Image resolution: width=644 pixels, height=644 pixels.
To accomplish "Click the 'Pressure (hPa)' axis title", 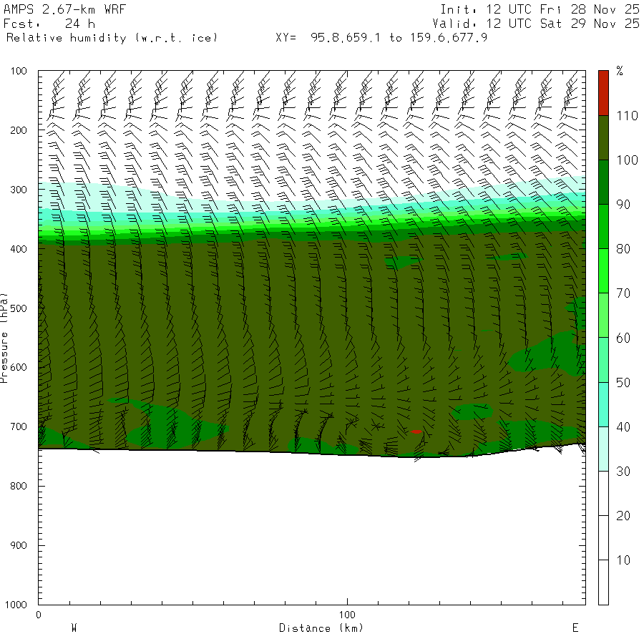I will click(4, 338).
